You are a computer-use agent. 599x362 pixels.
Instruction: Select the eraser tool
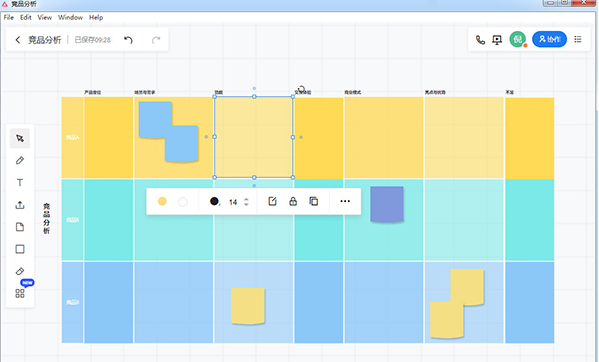coord(20,271)
